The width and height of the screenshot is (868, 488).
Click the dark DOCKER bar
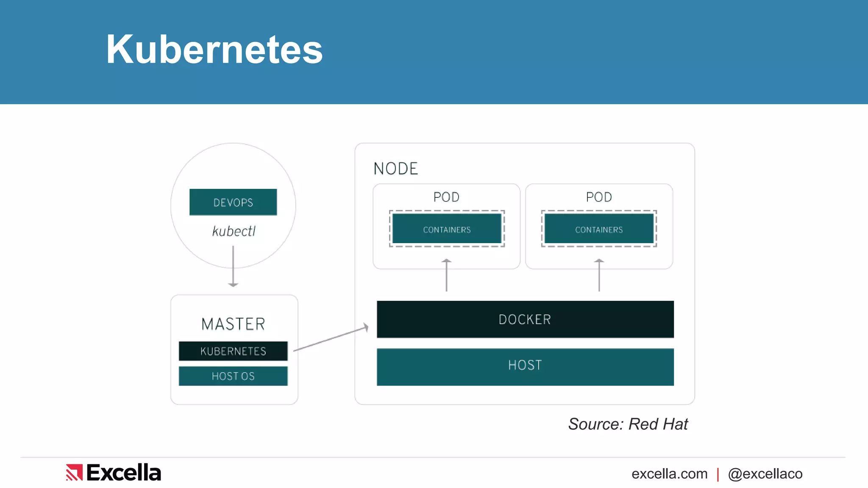(x=525, y=319)
